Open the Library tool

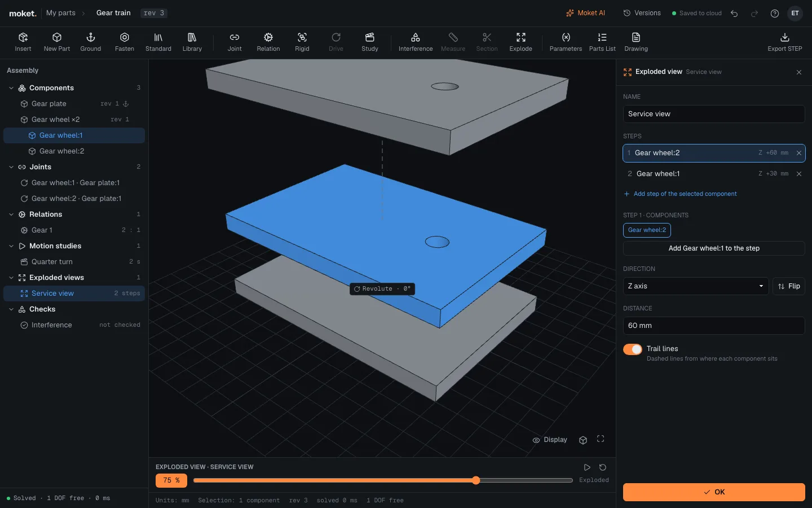point(192,42)
